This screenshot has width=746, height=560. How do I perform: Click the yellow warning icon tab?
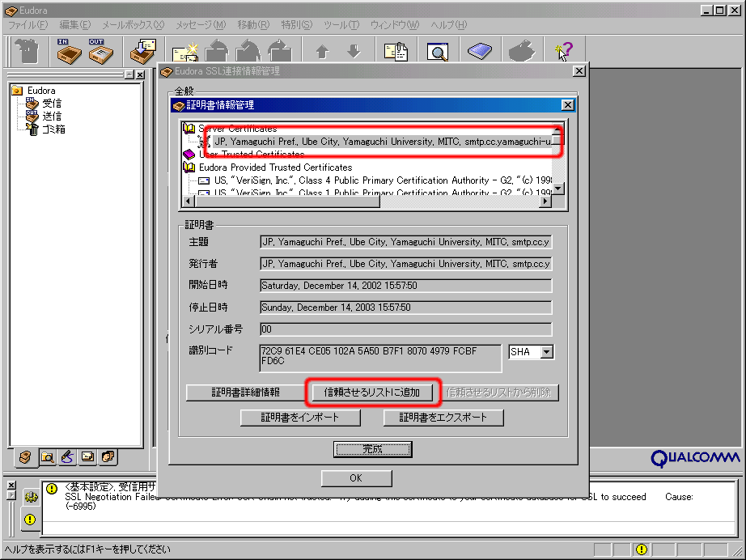[29, 520]
